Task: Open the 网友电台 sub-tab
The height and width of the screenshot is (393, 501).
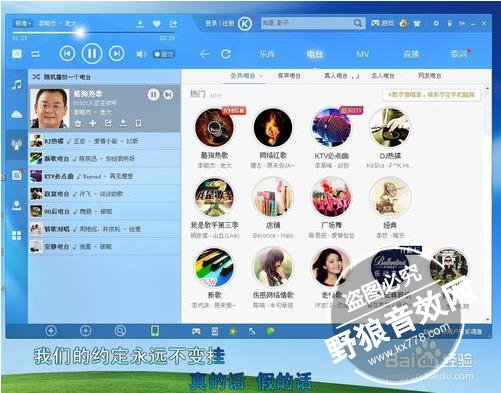Action: 429,76
